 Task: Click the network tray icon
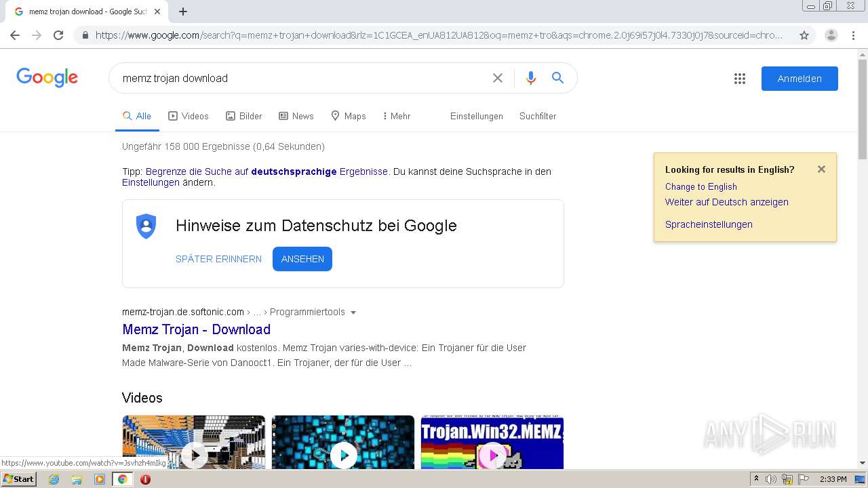pos(787,479)
